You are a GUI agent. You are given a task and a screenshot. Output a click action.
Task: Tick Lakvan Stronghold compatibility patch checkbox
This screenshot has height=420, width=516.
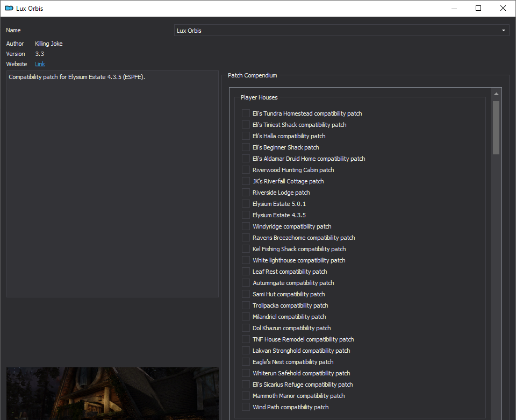point(246,351)
